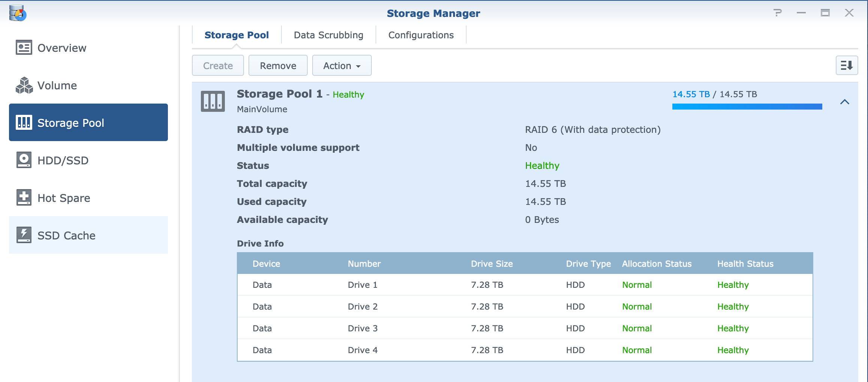The image size is (868, 382).
Task: Open SSD Cache via the lightning icon
Action: pos(23,235)
